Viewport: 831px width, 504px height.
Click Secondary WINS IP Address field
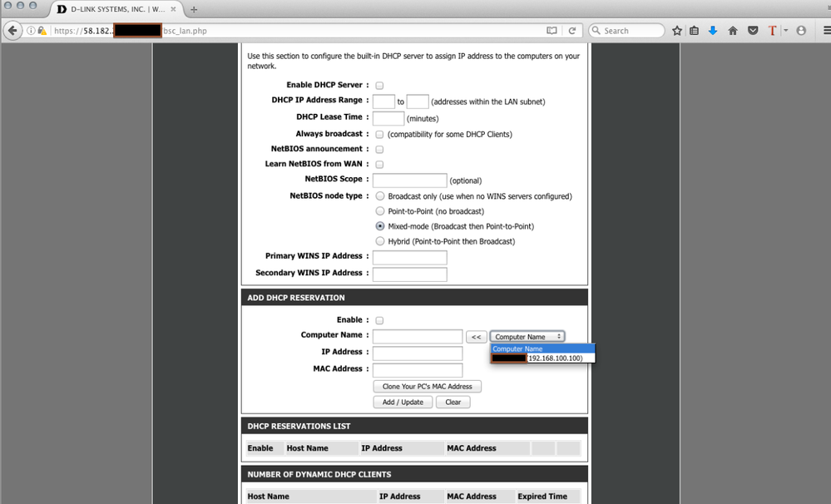click(x=409, y=274)
